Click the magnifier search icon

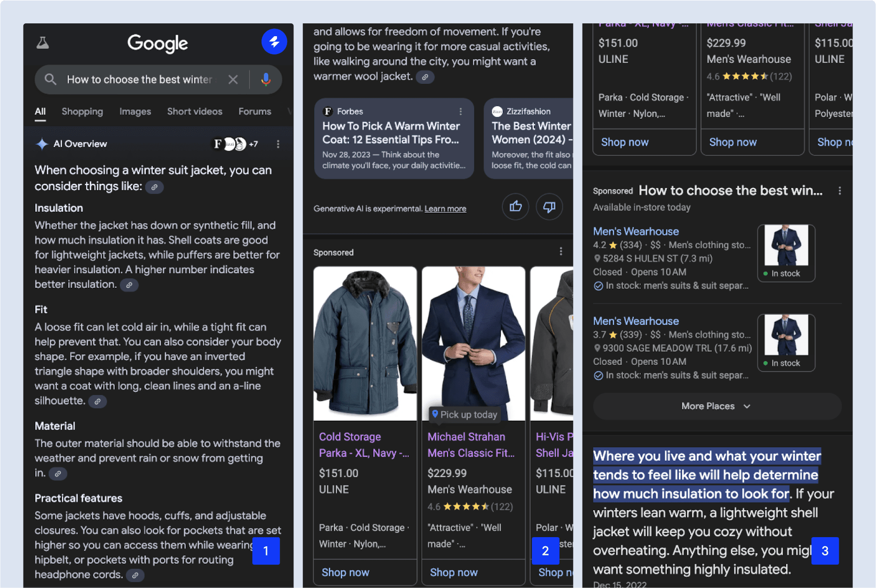coord(50,80)
